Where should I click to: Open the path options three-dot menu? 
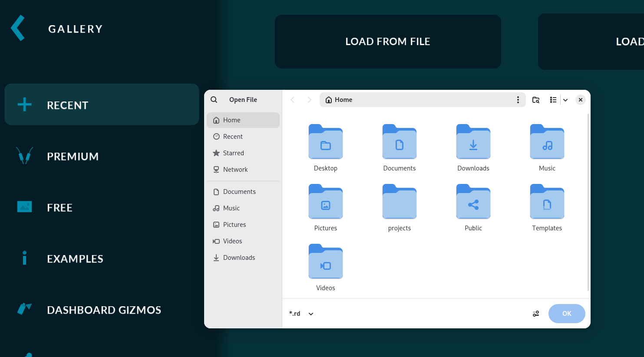coord(518,100)
